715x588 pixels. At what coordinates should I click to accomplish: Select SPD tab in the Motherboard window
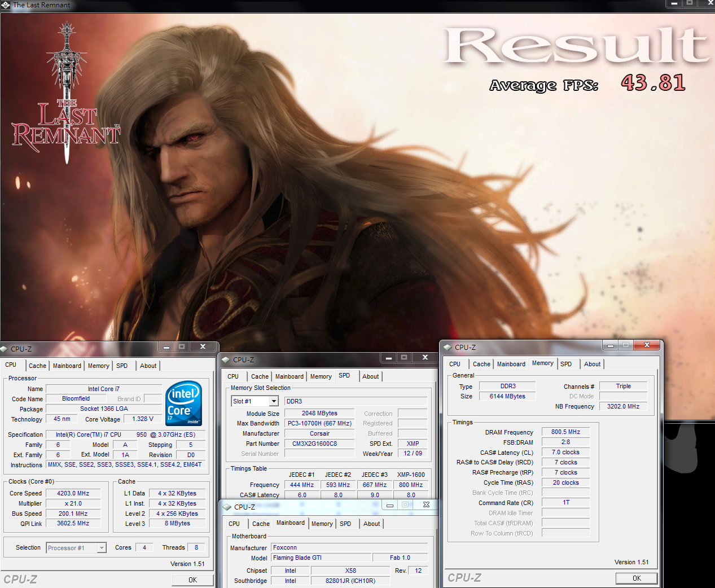click(345, 524)
